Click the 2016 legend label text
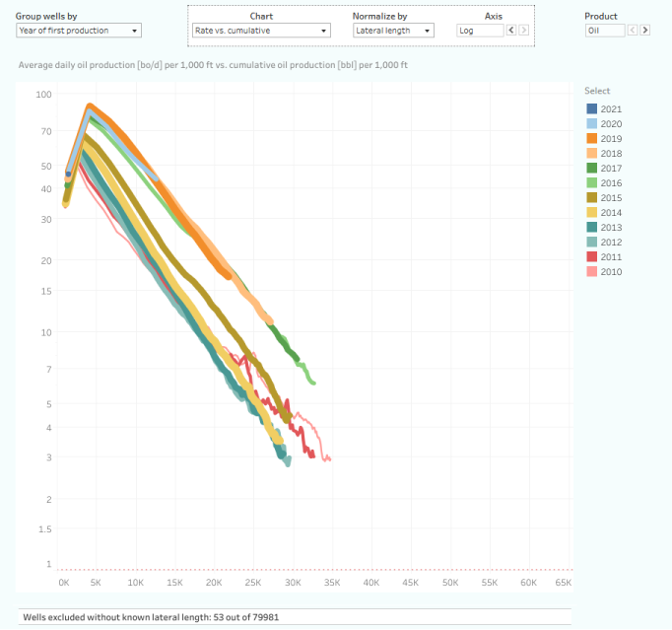Screen dimensions: 672x630 pyautogui.click(x=611, y=183)
